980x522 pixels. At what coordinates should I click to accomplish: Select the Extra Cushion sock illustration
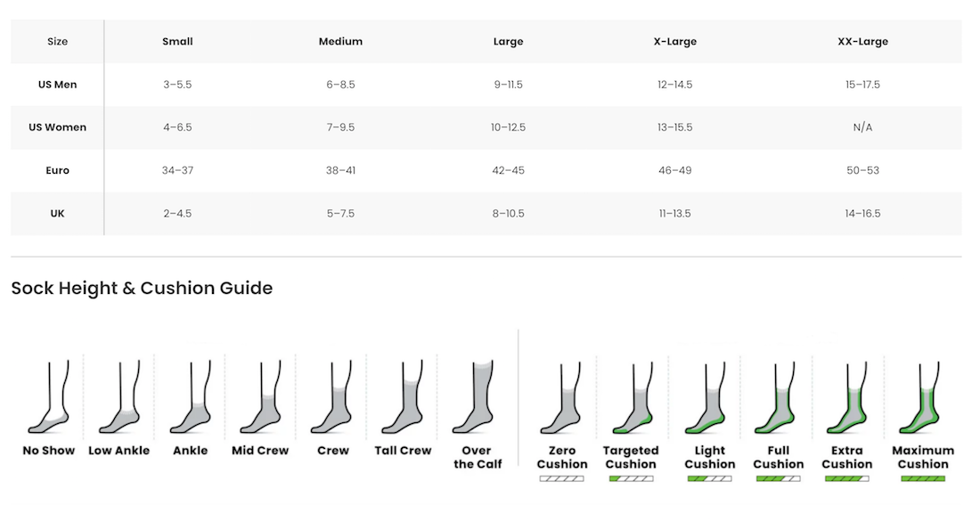point(847,397)
